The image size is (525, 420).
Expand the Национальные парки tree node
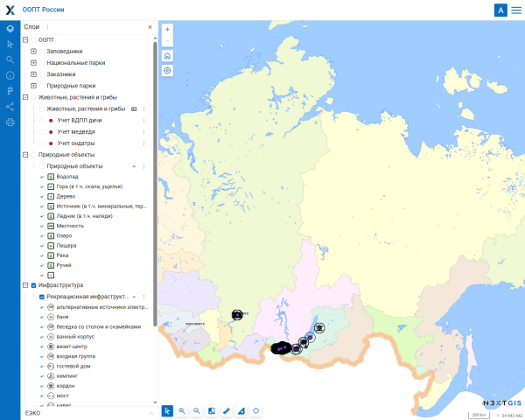point(33,63)
